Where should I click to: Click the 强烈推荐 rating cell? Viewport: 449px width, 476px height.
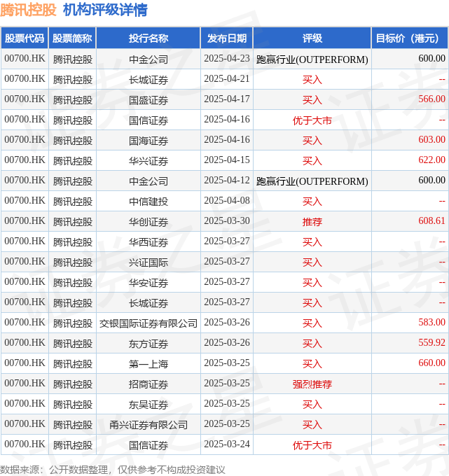[312, 384]
